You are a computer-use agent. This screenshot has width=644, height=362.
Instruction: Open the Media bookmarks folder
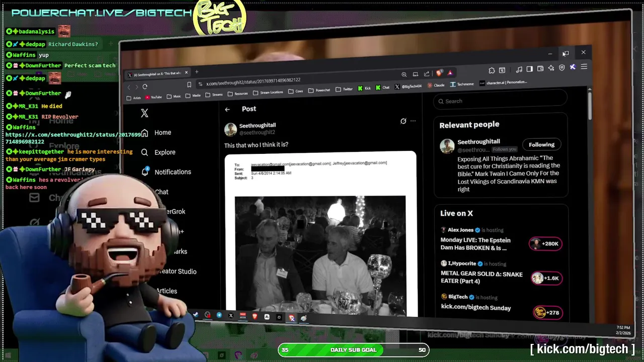tap(193, 95)
